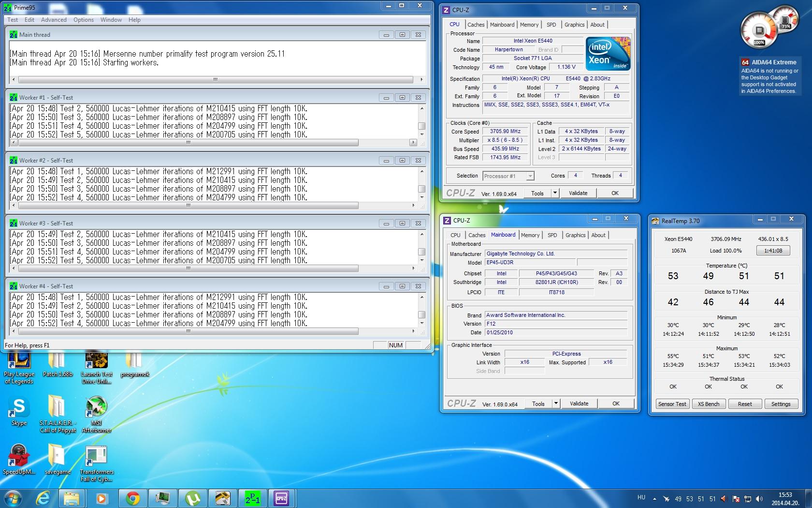Click Validate in lower CPU-Z window
812x508 pixels.
[x=579, y=403]
